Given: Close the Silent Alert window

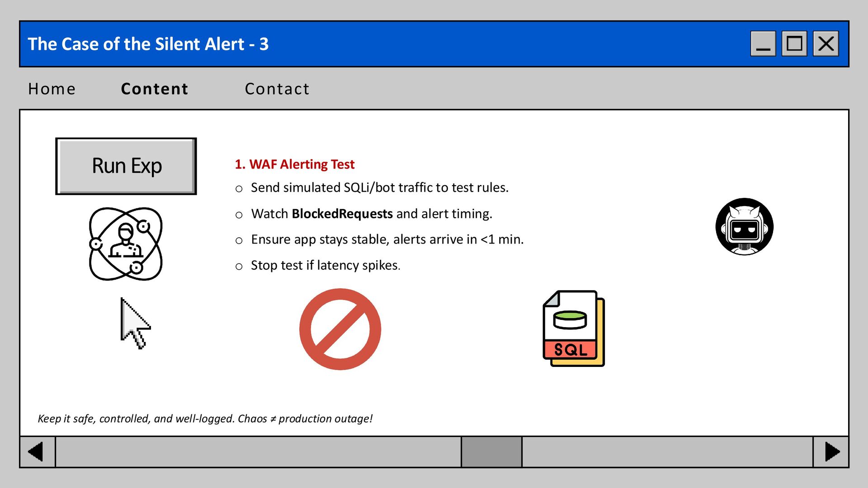Looking at the screenshot, I should pyautogui.click(x=826, y=44).
